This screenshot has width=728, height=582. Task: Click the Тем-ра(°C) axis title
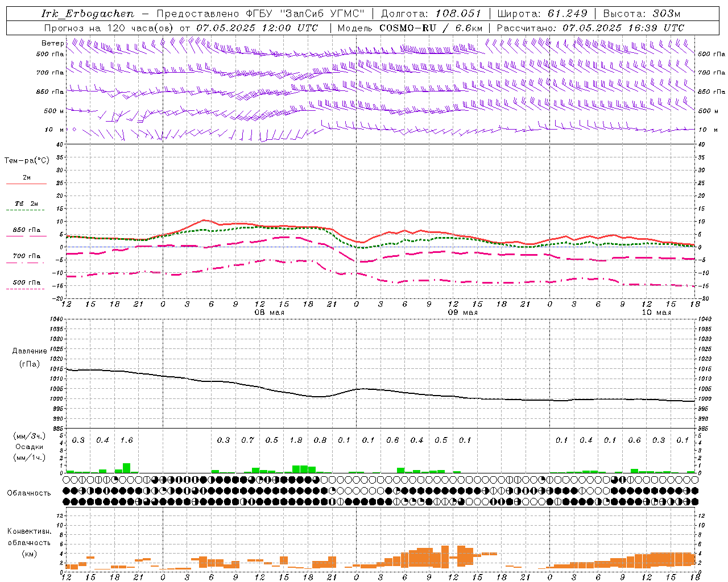(27, 160)
